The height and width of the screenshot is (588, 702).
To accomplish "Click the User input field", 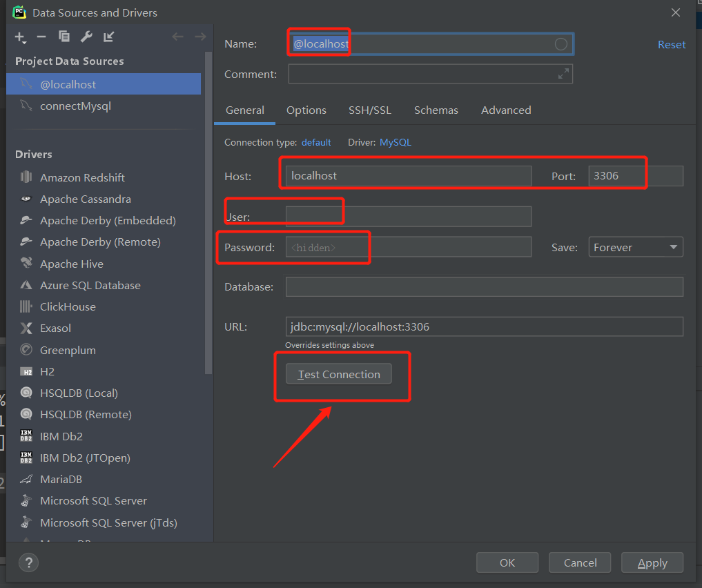I will (x=409, y=217).
